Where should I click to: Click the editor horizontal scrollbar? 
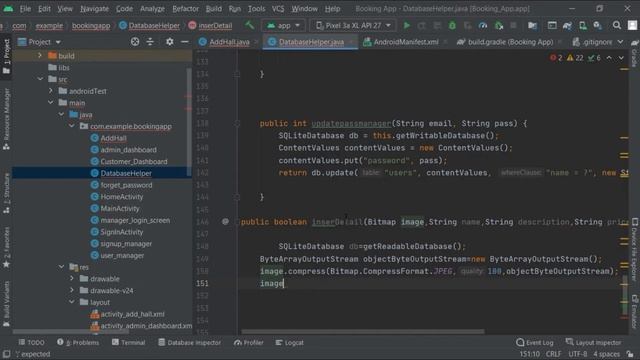pyautogui.click(x=363, y=331)
